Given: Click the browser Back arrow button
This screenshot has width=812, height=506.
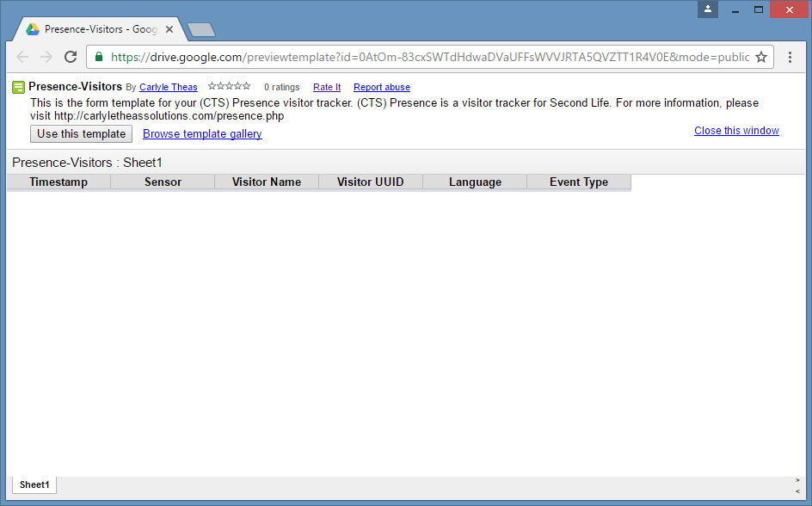Looking at the screenshot, I should click(22, 57).
